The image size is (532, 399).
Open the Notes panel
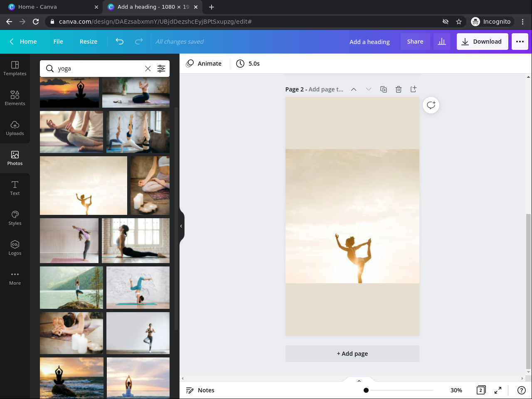click(x=200, y=390)
